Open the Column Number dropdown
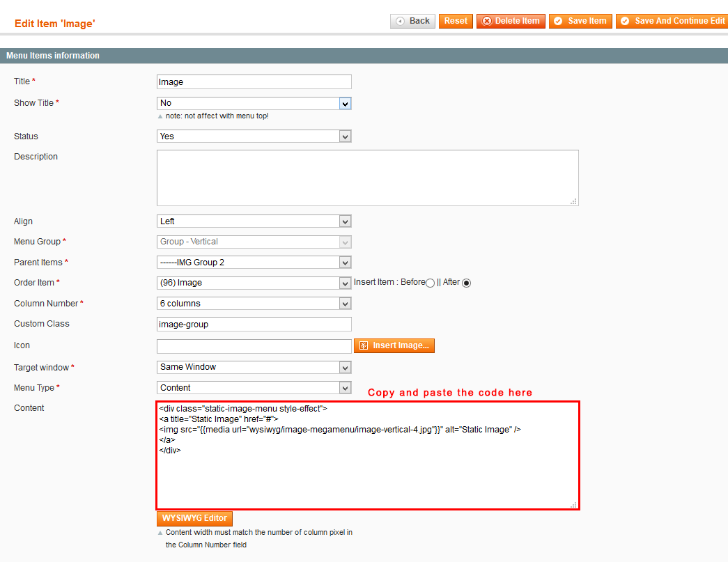 254,304
